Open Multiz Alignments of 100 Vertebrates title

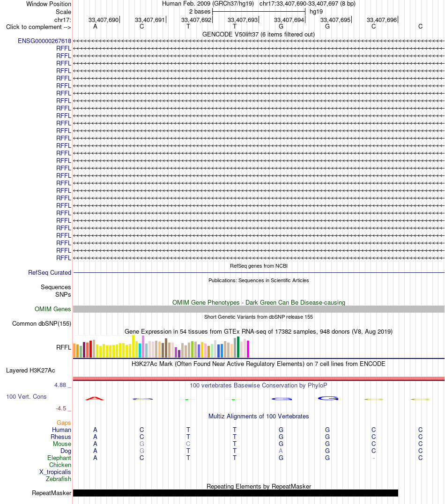pyautogui.click(x=259, y=416)
